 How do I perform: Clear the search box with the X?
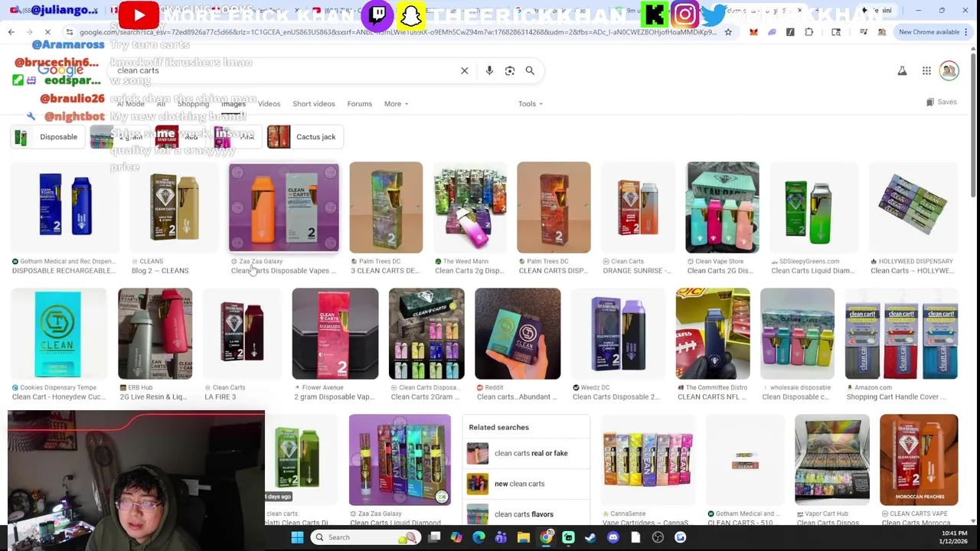(464, 70)
